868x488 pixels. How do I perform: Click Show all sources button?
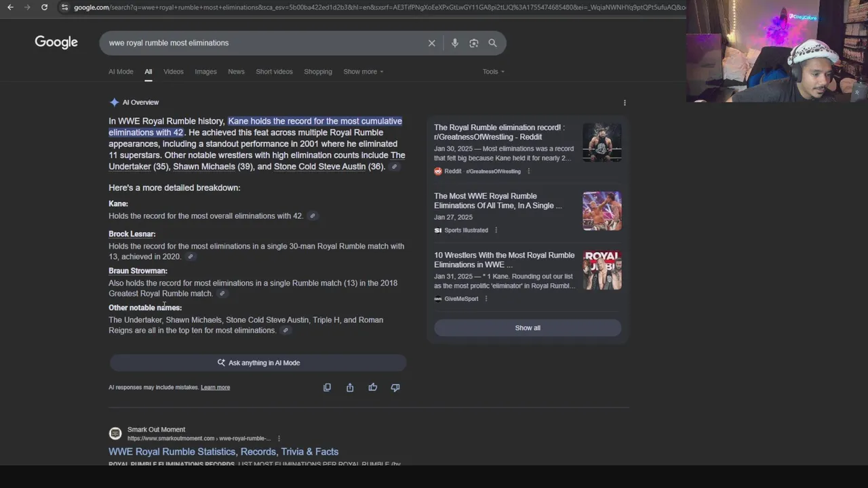528,328
